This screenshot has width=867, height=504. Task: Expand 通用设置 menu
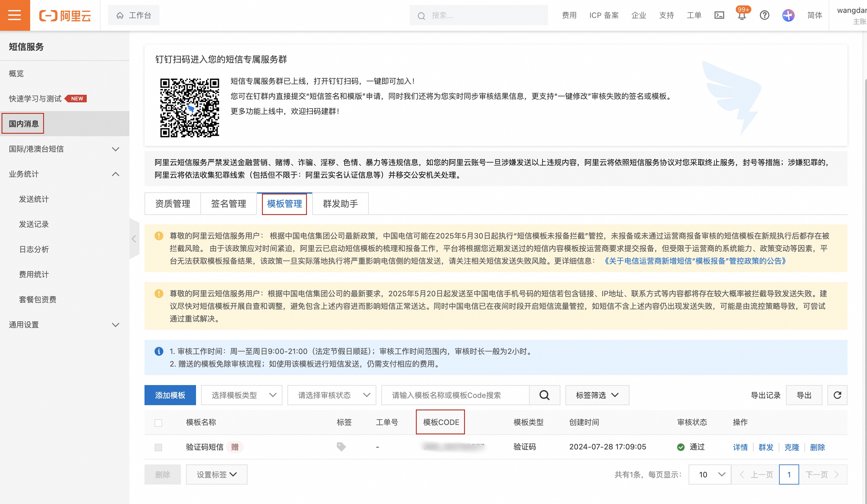coord(65,324)
